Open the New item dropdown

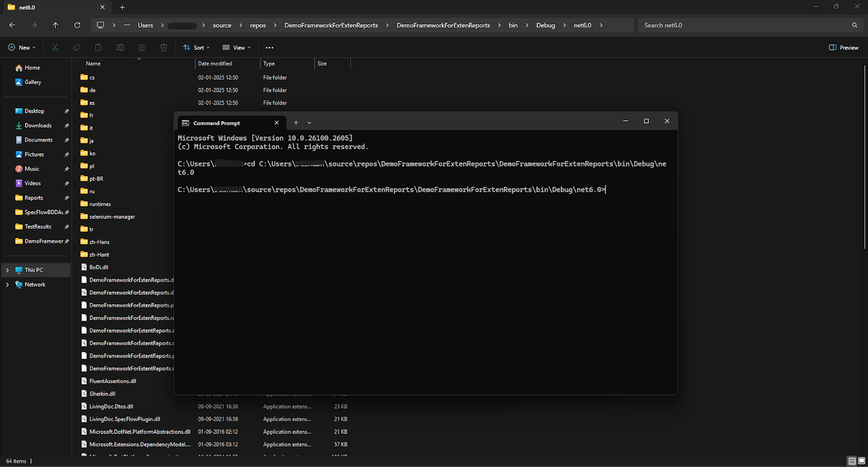pyautogui.click(x=22, y=48)
